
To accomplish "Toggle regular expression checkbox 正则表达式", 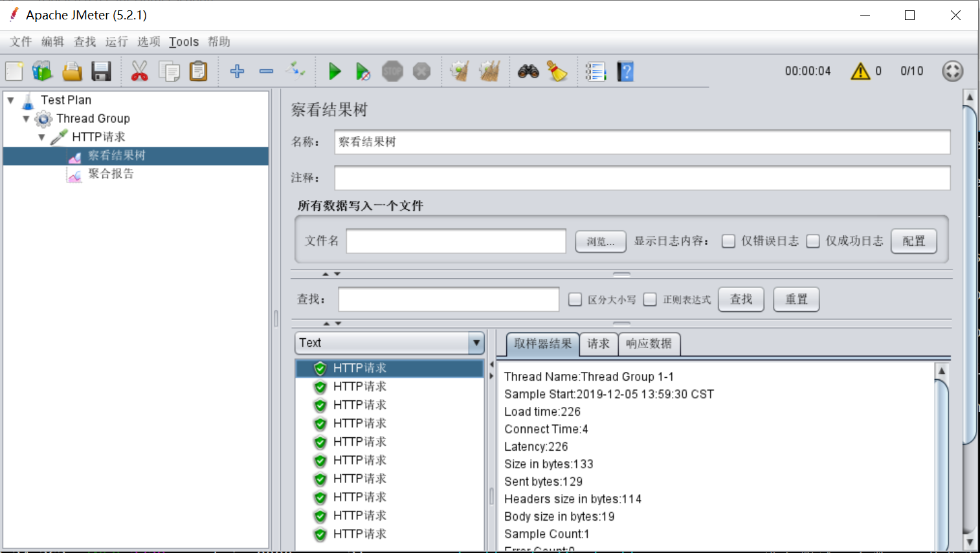I will [x=650, y=299].
